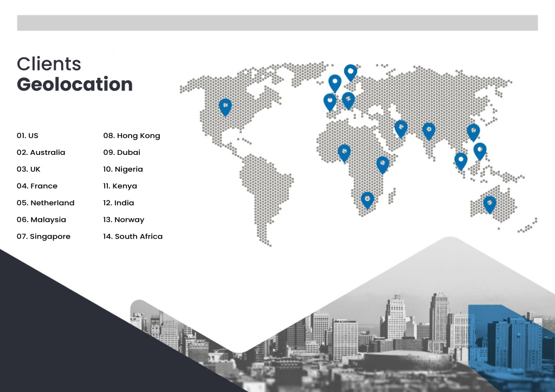Click the "05. Netherland" entry
This screenshot has width=555, height=392.
(46, 202)
